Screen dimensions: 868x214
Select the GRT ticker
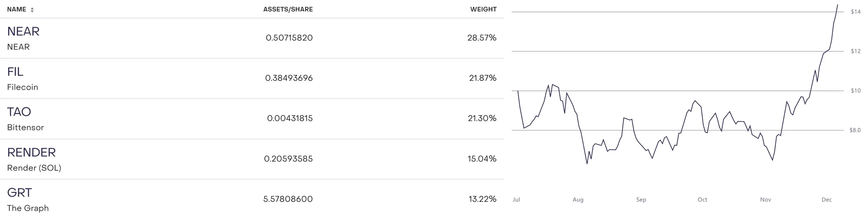(20, 193)
